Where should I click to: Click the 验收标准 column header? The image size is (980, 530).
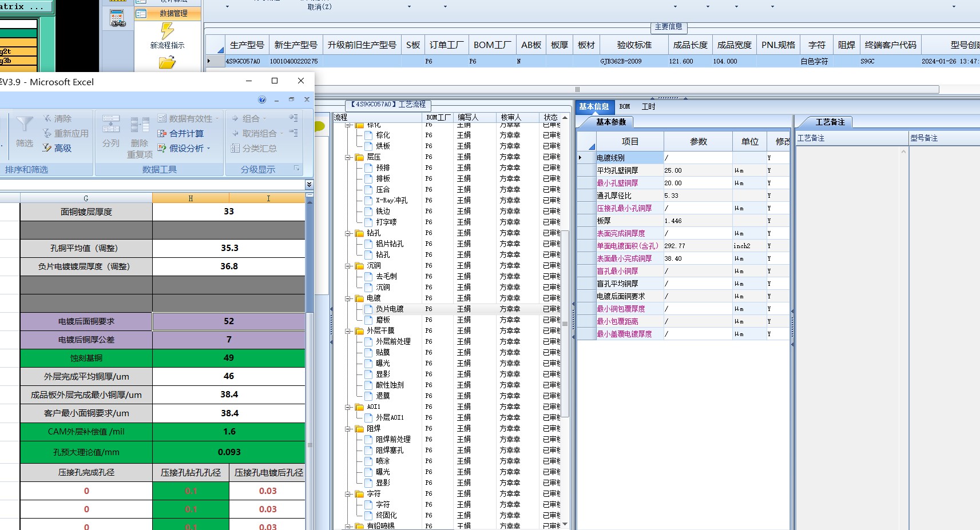click(x=634, y=45)
